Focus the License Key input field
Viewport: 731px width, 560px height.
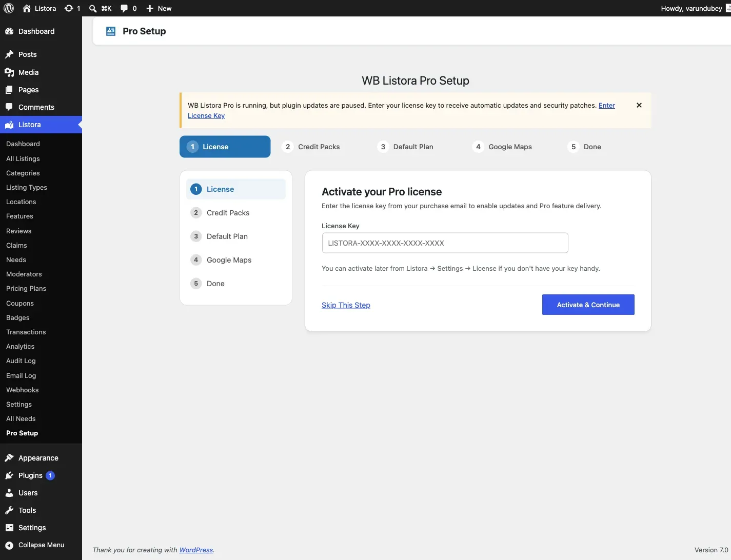pos(445,243)
